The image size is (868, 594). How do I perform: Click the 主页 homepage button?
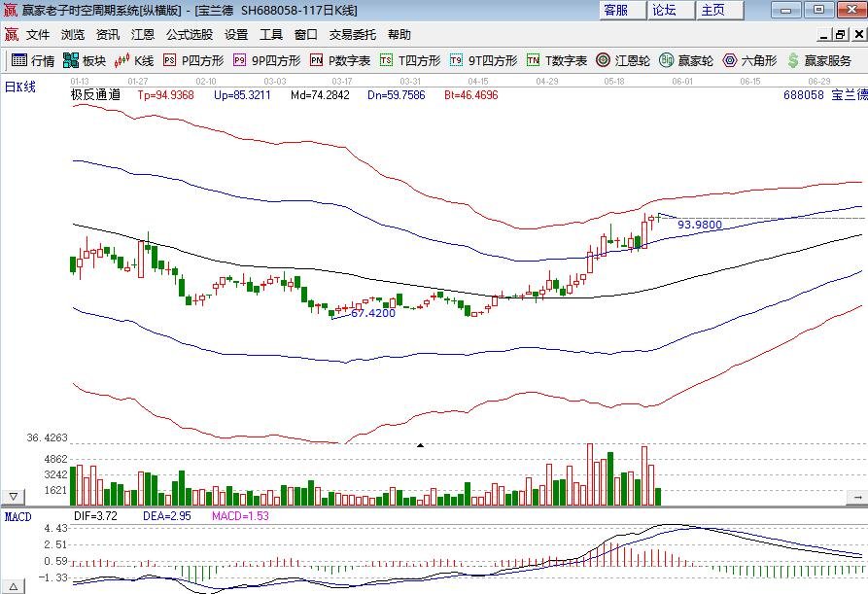point(719,10)
